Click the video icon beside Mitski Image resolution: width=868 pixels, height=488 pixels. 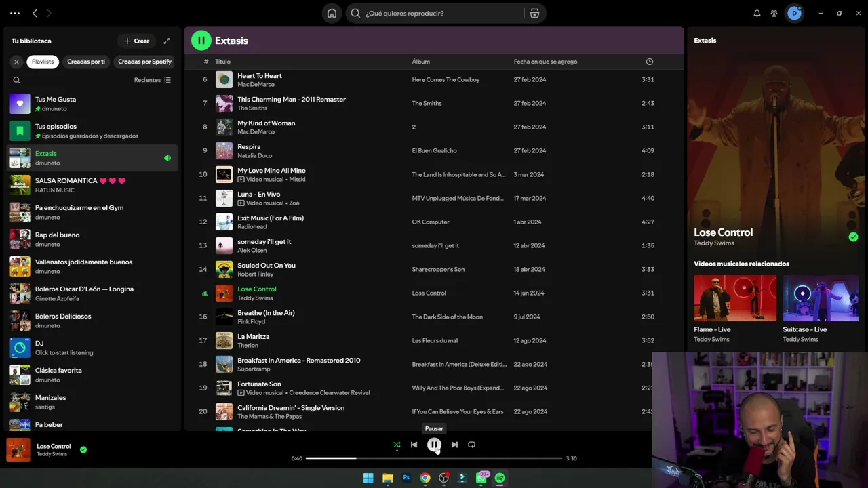pos(241,180)
